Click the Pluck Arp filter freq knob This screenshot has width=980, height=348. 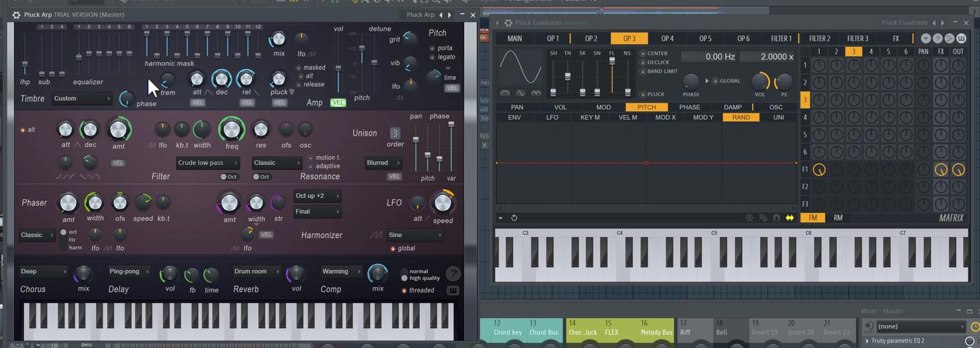pos(232,129)
